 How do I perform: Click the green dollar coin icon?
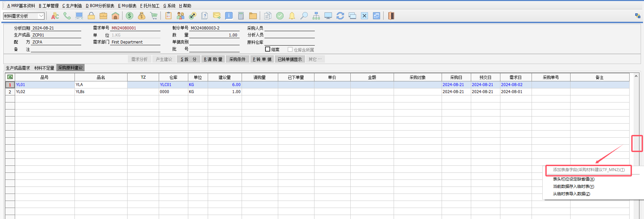tap(130, 16)
